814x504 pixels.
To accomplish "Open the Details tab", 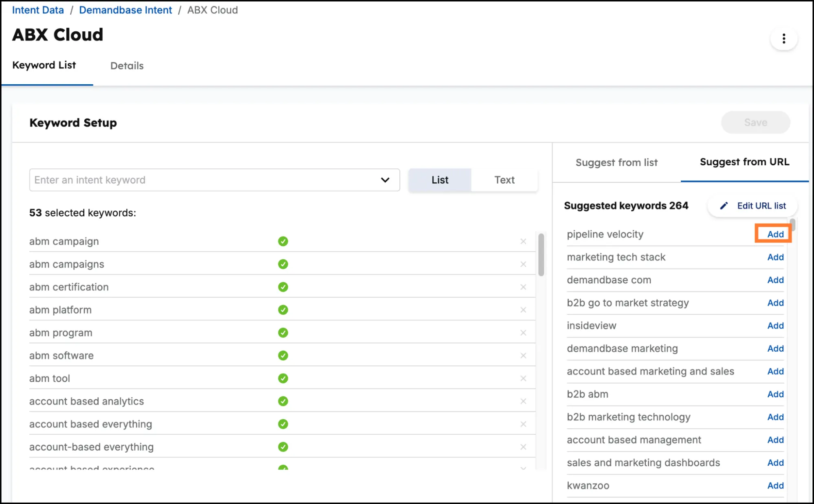I will 127,66.
